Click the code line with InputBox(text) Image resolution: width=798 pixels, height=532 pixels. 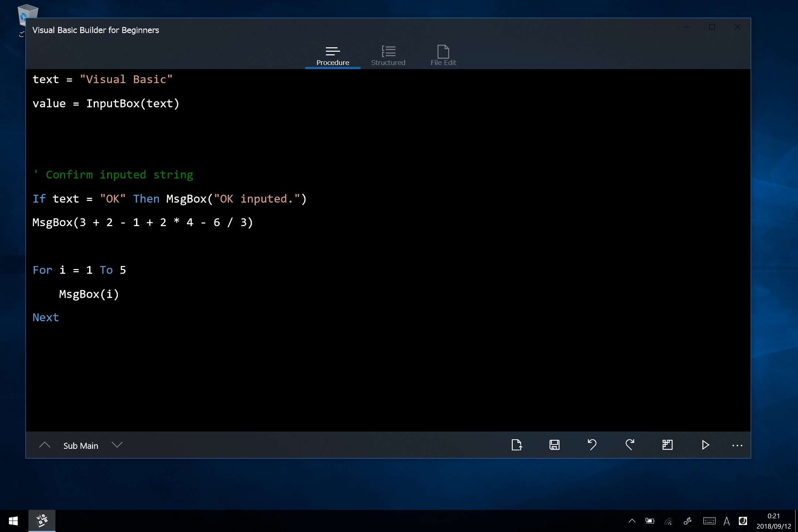click(106, 104)
